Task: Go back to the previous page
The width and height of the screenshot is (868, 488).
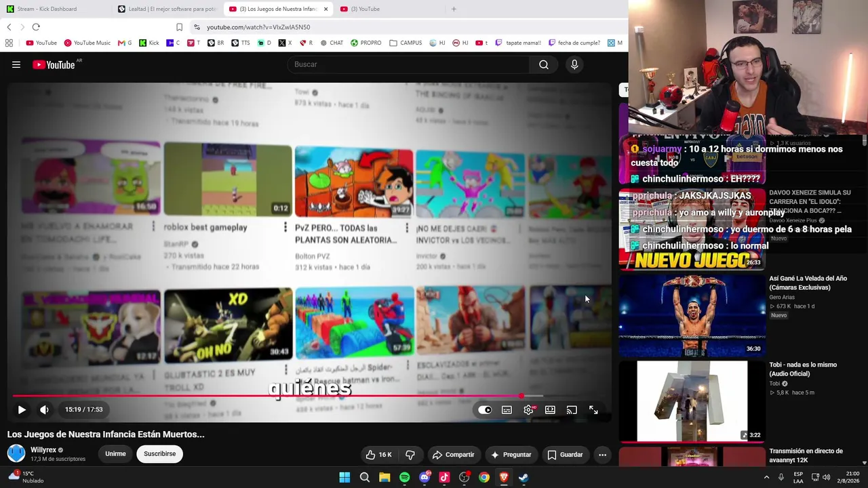Action: (x=9, y=27)
